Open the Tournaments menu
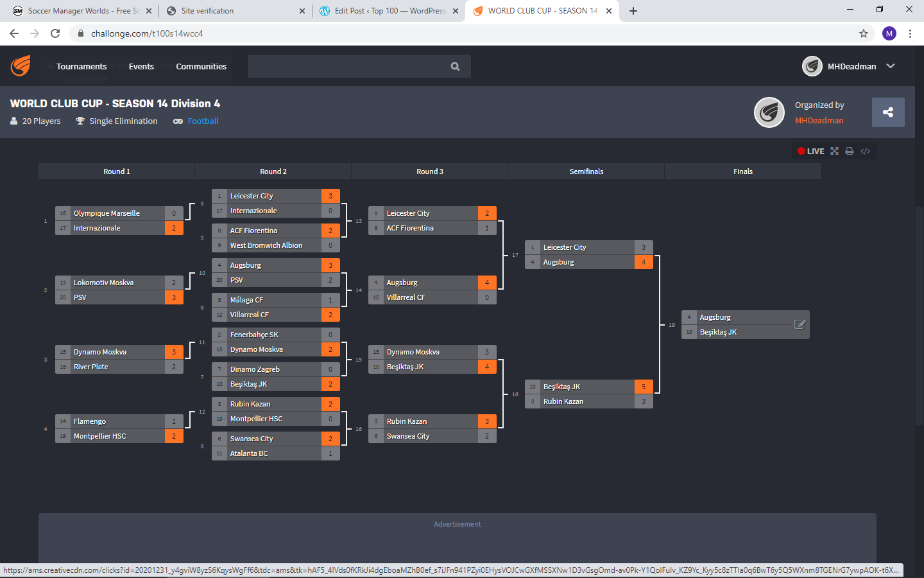Viewport: 924px width, 578px height. click(x=81, y=66)
